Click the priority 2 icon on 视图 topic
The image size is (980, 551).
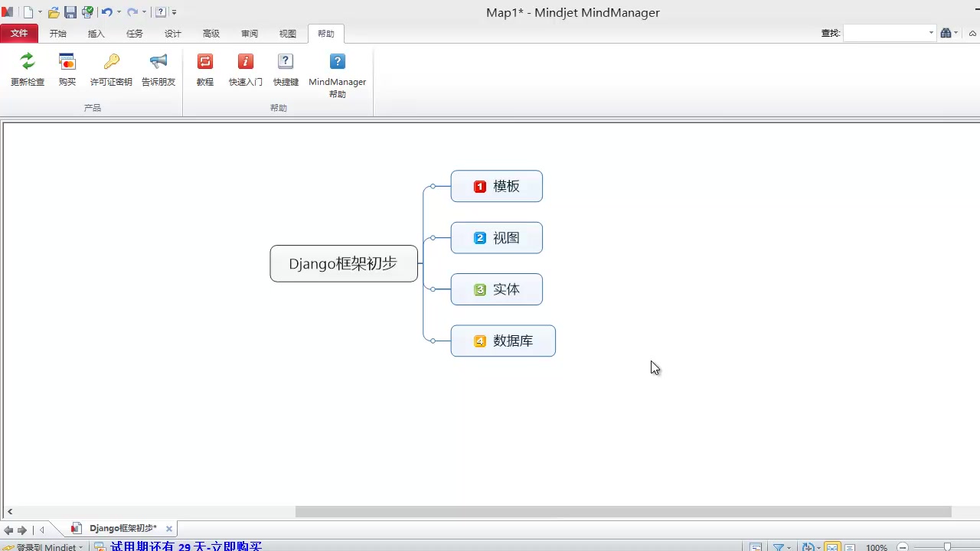(480, 238)
